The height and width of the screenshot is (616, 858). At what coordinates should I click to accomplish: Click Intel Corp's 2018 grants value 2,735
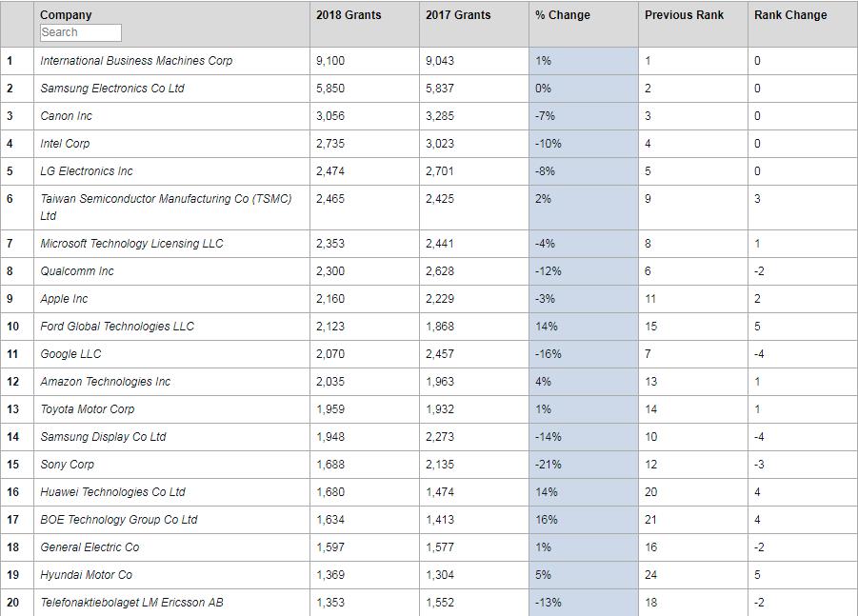330,144
